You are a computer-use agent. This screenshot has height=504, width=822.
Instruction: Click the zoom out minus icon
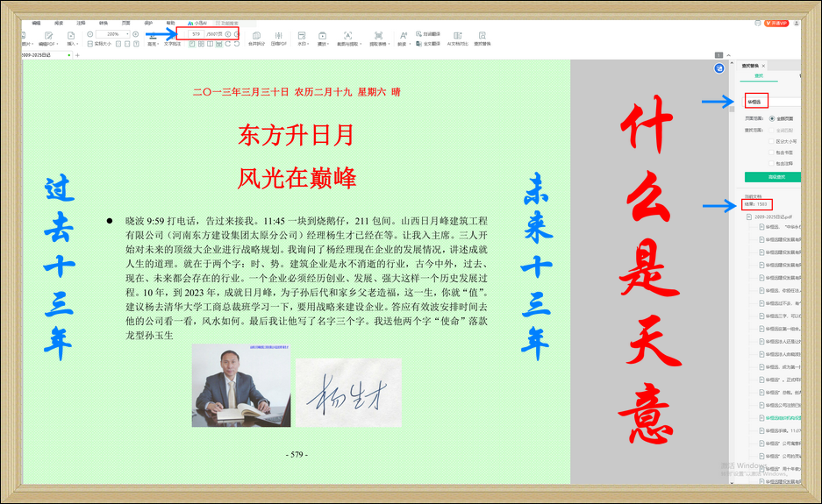pos(90,34)
